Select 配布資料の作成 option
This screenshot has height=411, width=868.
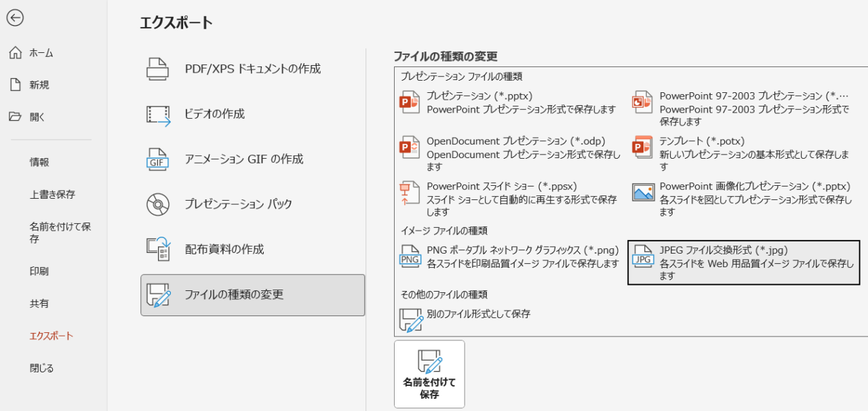coord(252,250)
